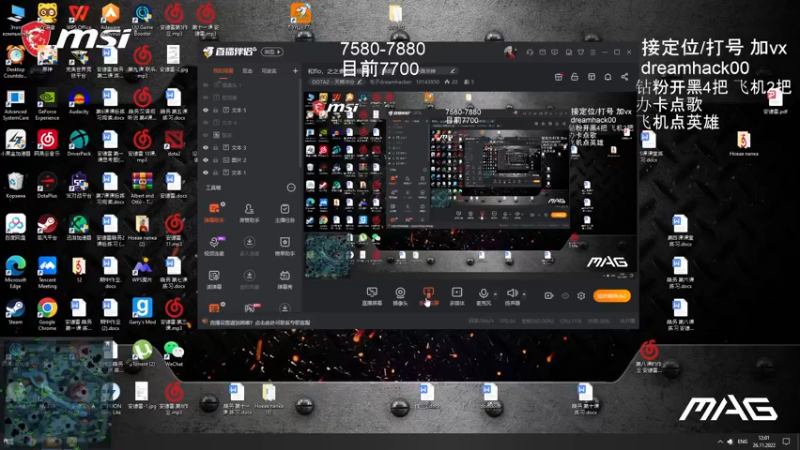Toggle the lock on 文本 1
This screenshot has width=800, height=450.
pyautogui.click(x=215, y=172)
